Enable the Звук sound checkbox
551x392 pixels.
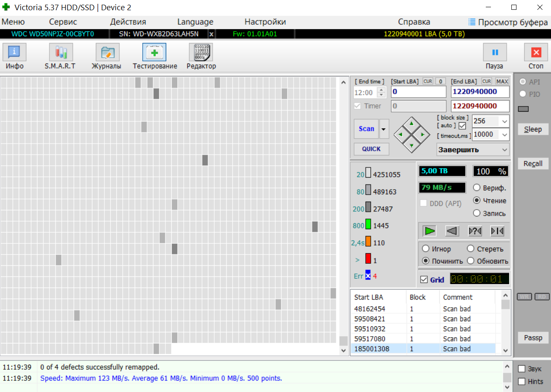521,369
